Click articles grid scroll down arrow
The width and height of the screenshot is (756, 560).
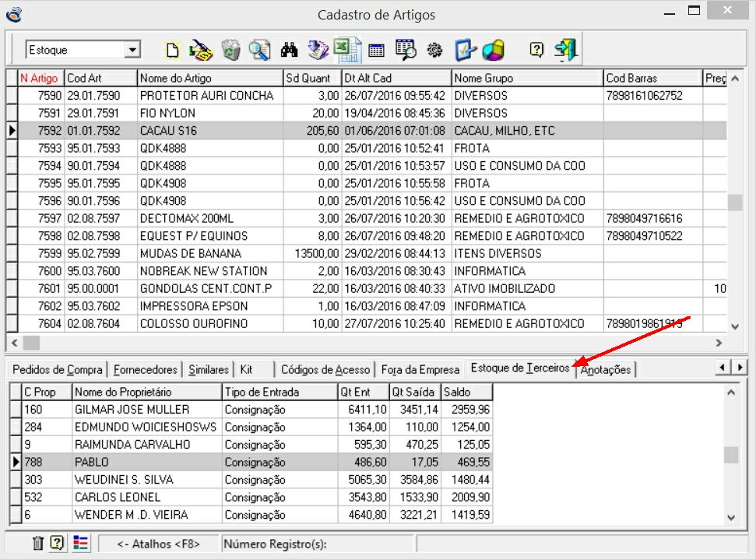735,326
